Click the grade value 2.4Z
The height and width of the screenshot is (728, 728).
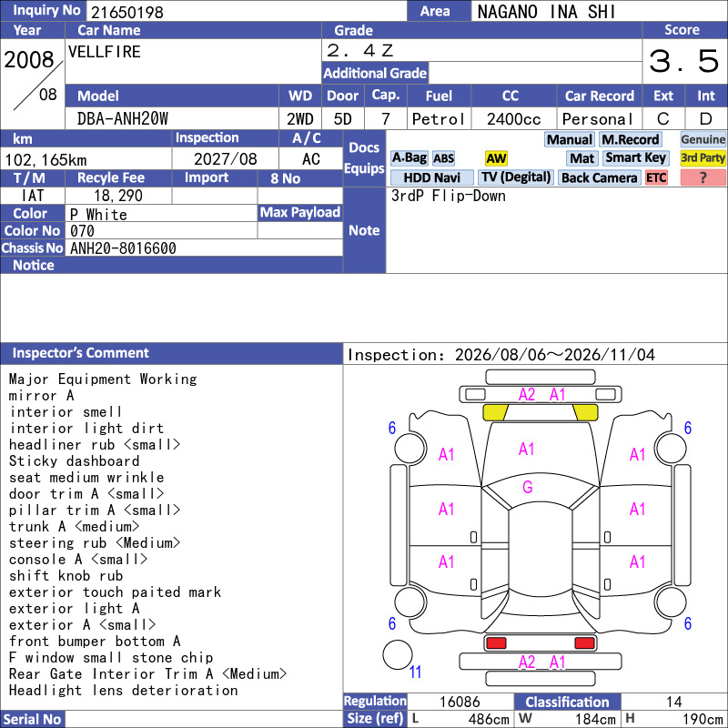360,51
